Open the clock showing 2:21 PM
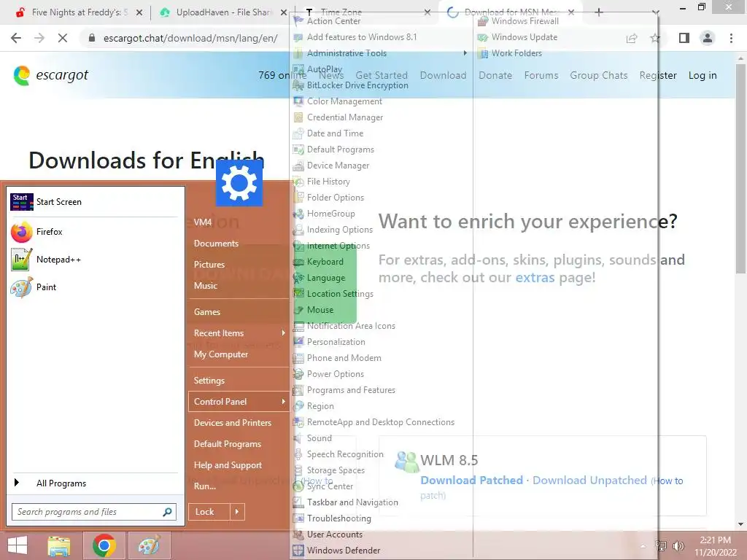This screenshot has height=560, width=747. 715,540
